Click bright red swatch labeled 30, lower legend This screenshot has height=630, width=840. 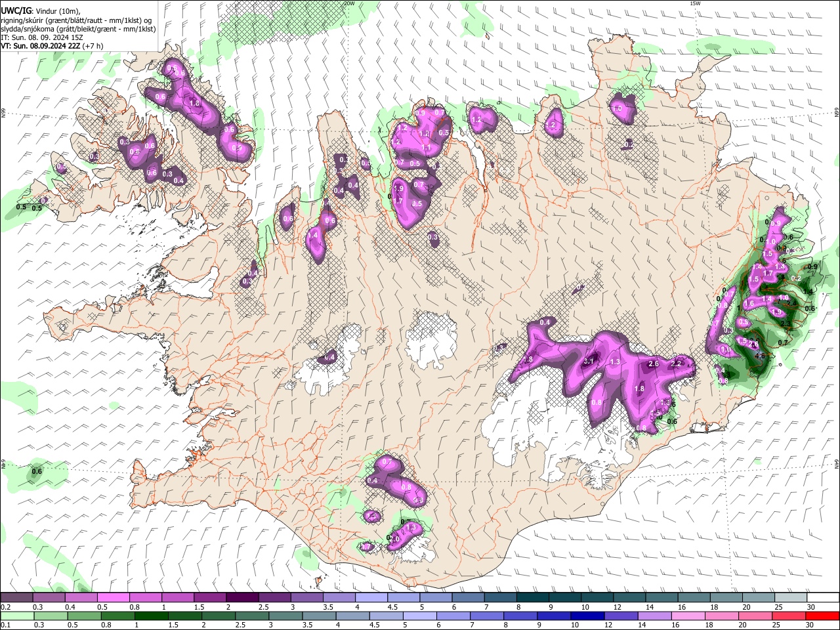[x=822, y=616]
